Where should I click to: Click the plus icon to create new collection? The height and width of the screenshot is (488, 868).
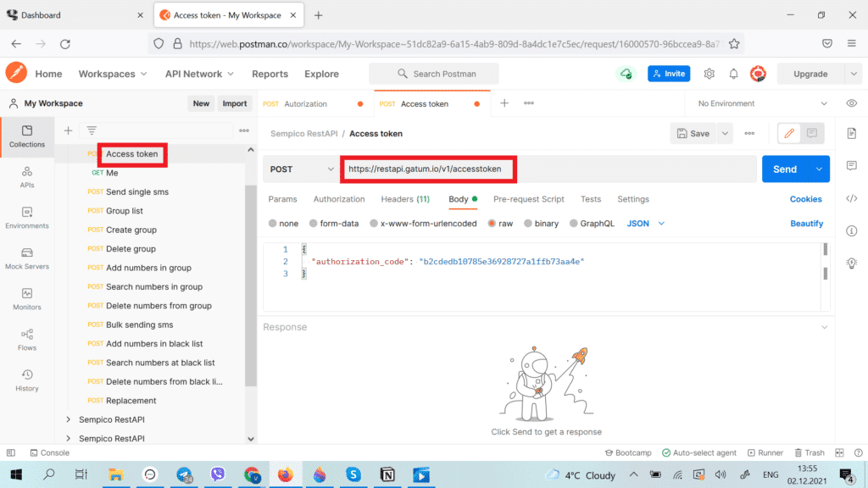coord(68,130)
